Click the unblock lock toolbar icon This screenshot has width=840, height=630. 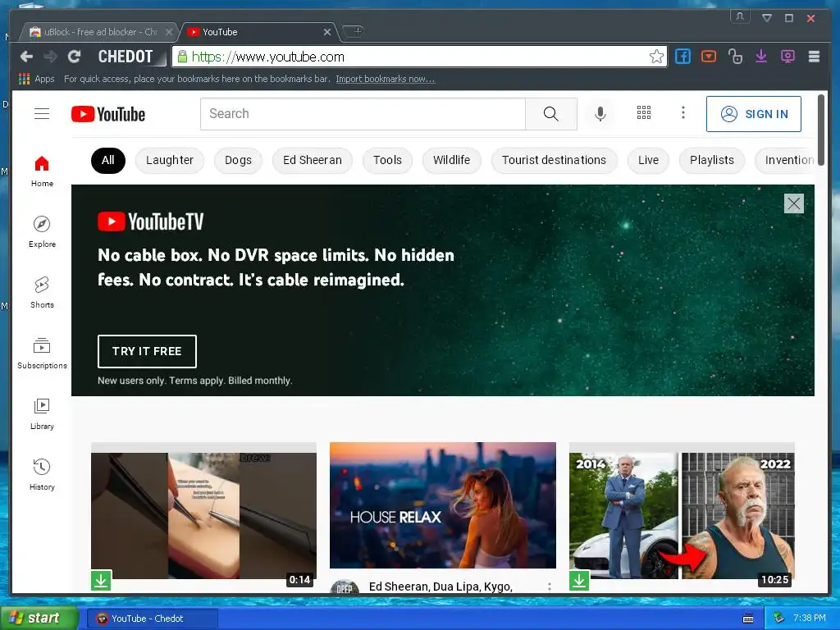[x=735, y=57]
